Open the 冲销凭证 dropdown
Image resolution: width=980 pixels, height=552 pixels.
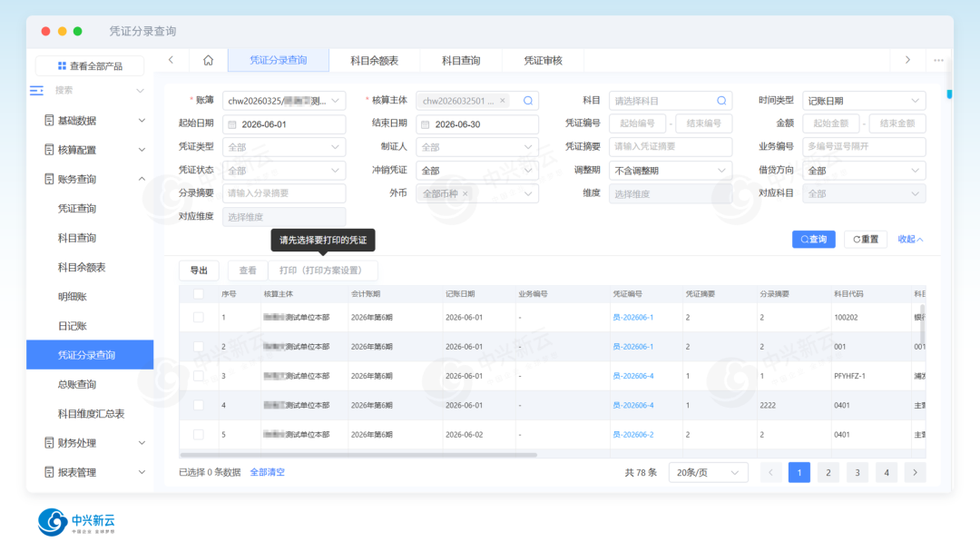[477, 170]
